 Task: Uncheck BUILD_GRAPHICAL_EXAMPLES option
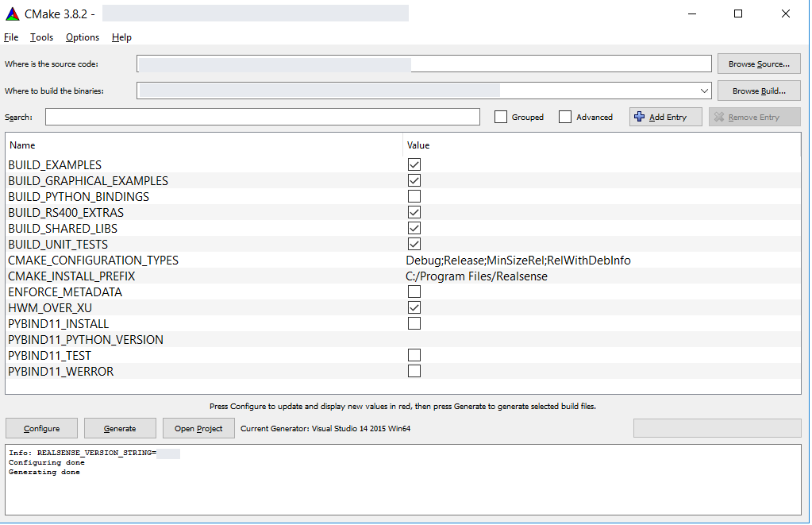(414, 180)
